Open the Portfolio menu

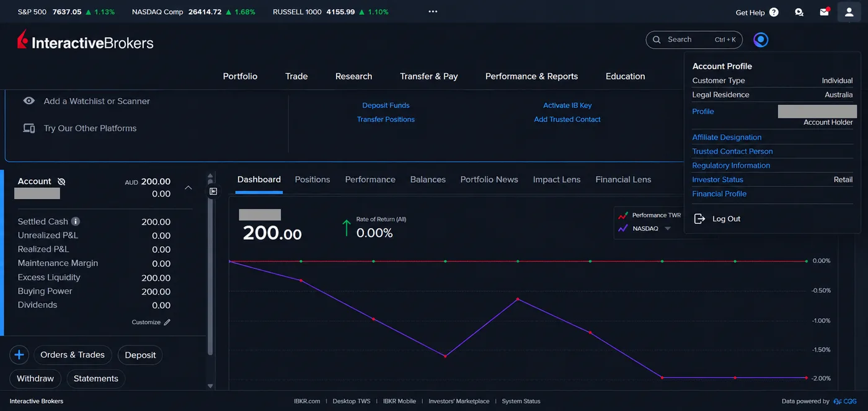coord(240,76)
